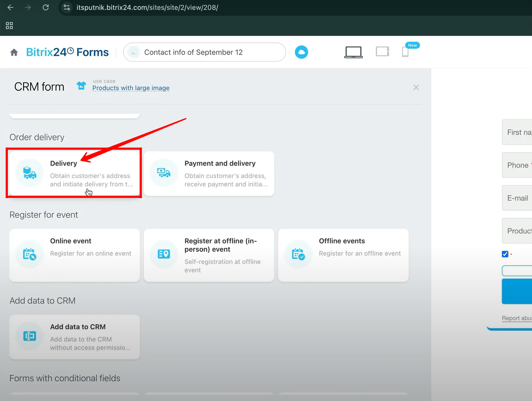Select the Offline events template
Image resolution: width=532 pixels, height=401 pixels.
tap(343, 255)
